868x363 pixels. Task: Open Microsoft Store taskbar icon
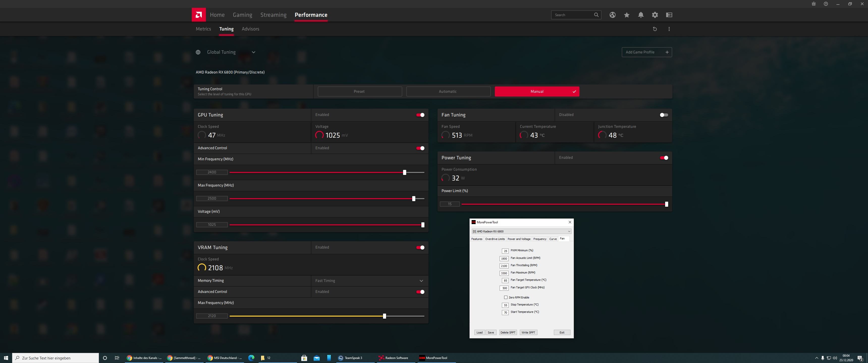click(304, 358)
